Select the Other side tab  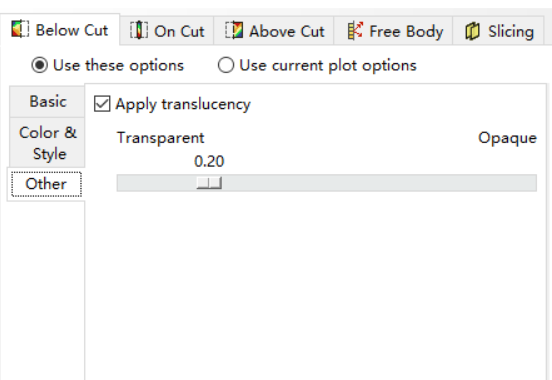pyautogui.click(x=46, y=184)
